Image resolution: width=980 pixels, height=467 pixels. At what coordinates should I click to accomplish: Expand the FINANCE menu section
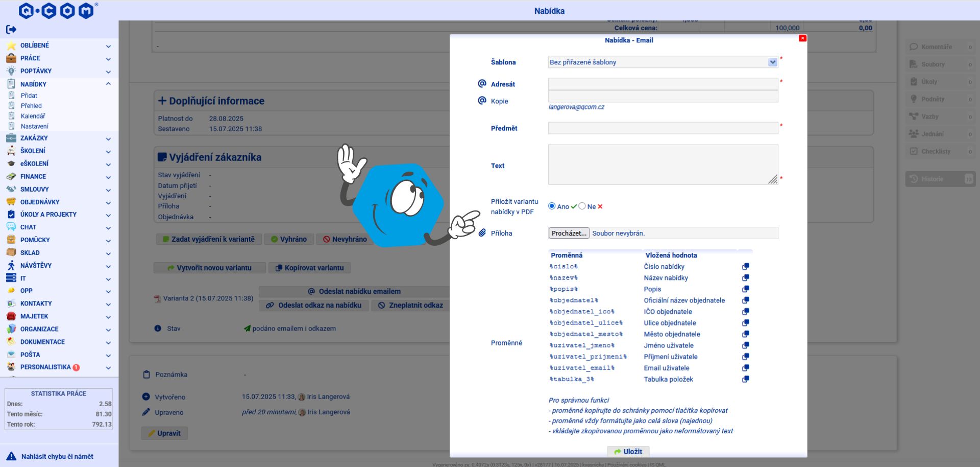point(59,176)
